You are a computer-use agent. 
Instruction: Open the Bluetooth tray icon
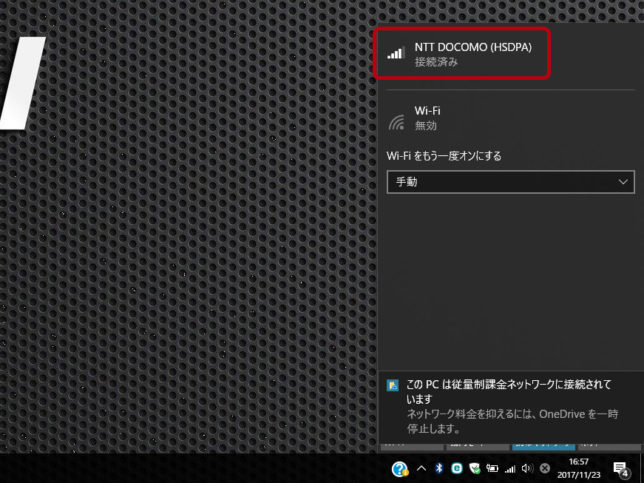(439, 468)
